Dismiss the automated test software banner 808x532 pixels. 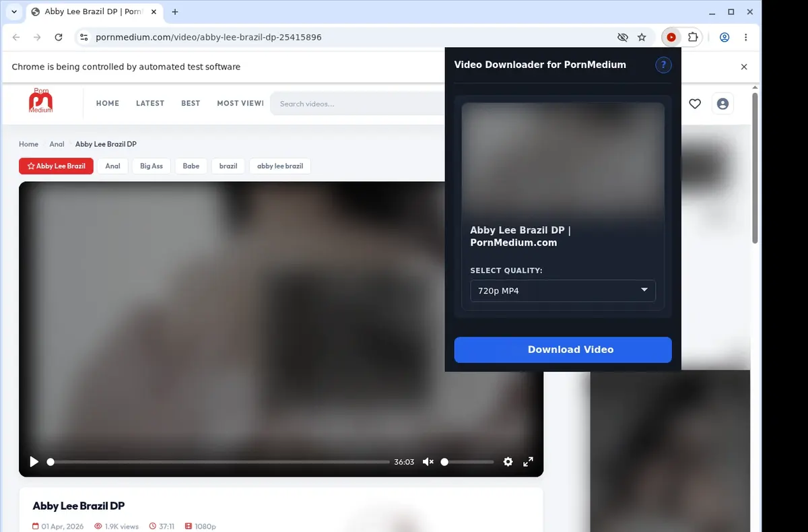(744, 67)
